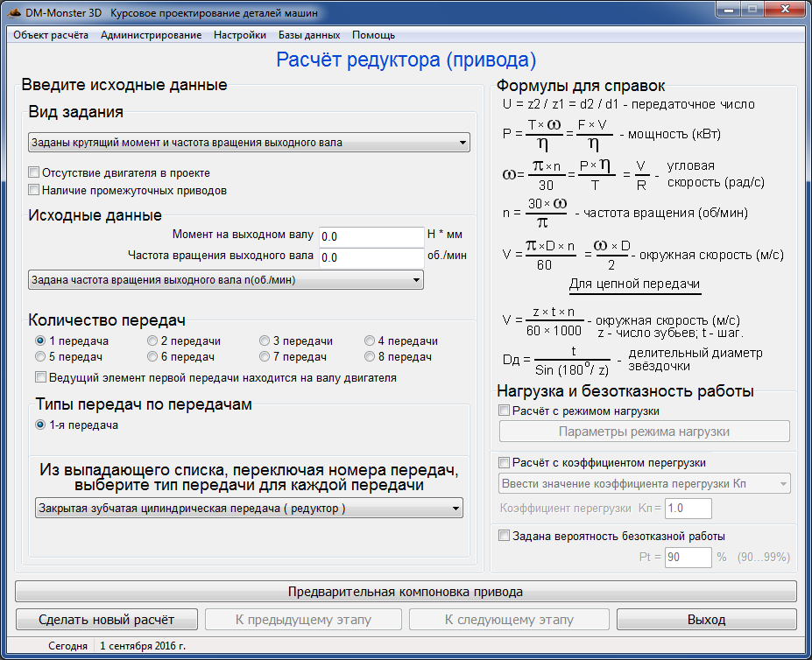Tick Ведущий элемент первой передачи checkbox

[40, 377]
